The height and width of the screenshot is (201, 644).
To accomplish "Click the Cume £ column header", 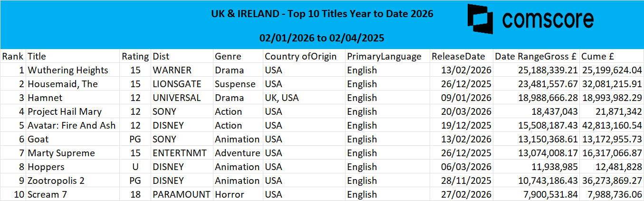I will pyautogui.click(x=599, y=56).
